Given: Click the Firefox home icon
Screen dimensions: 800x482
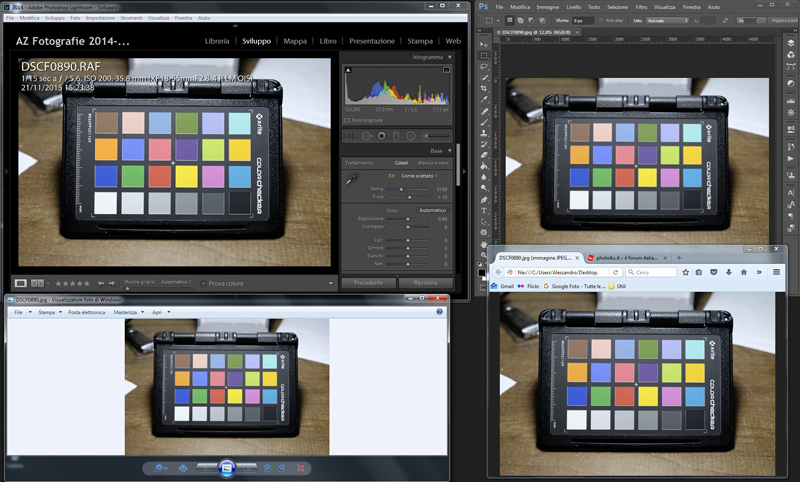Looking at the screenshot, I should pos(742,272).
